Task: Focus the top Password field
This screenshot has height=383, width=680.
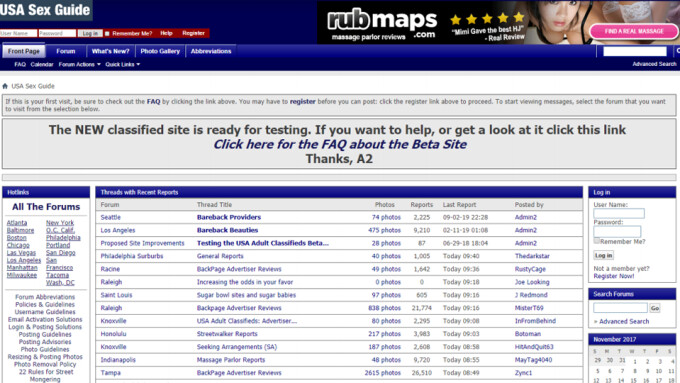Action: coord(57,33)
